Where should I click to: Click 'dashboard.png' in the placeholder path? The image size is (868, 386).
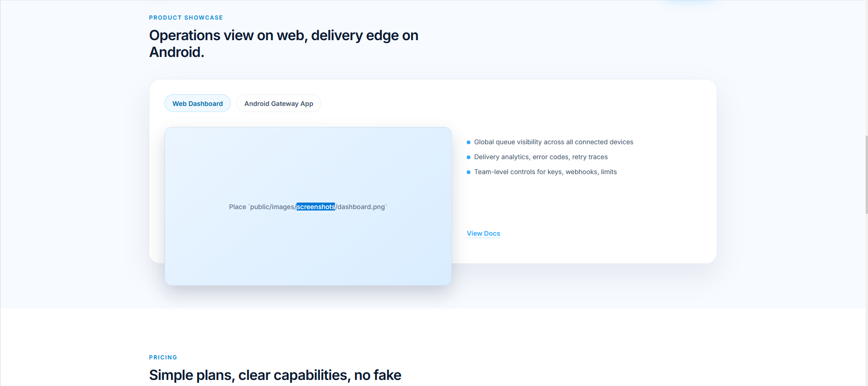361,207
